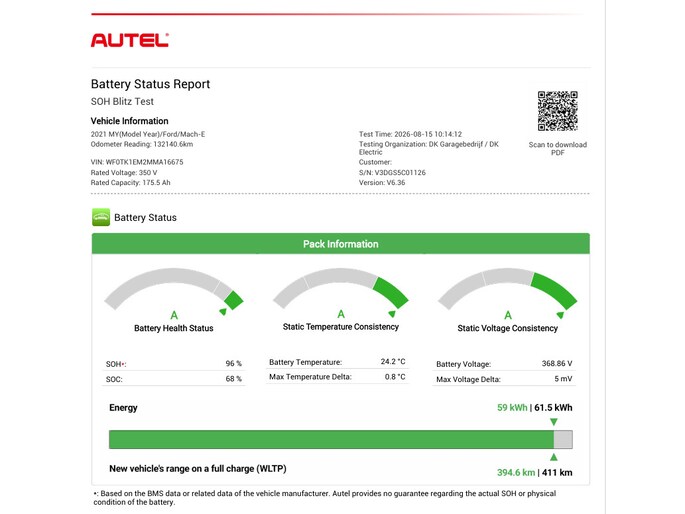
Task: Click the 'Customer:' field label
Action: (x=375, y=162)
